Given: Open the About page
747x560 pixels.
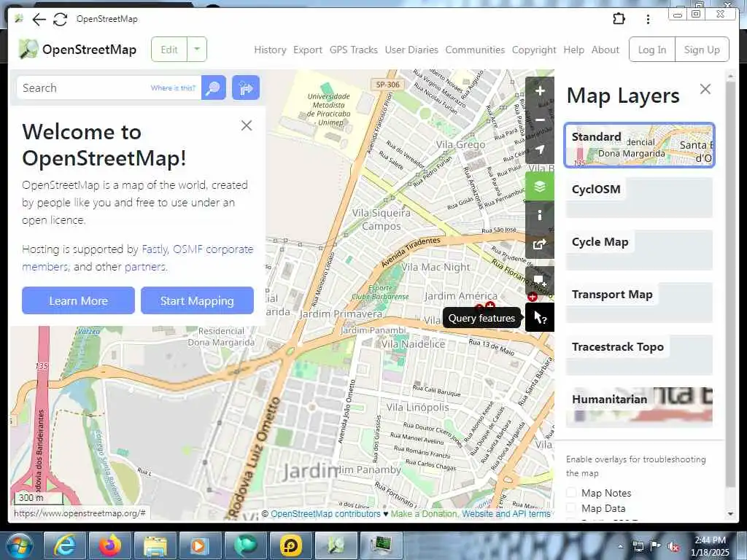Looking at the screenshot, I should 605,50.
